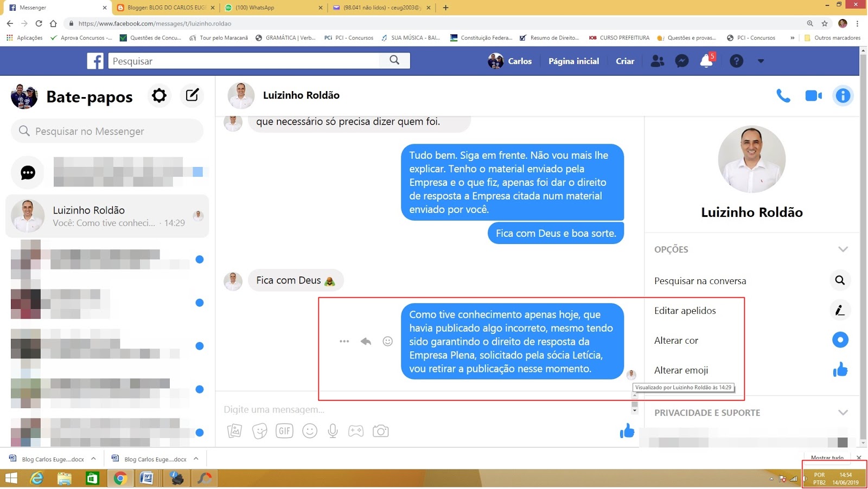Viewport: 868px width, 489px height.
Task: Bookmark this page with star
Action: tap(825, 23)
